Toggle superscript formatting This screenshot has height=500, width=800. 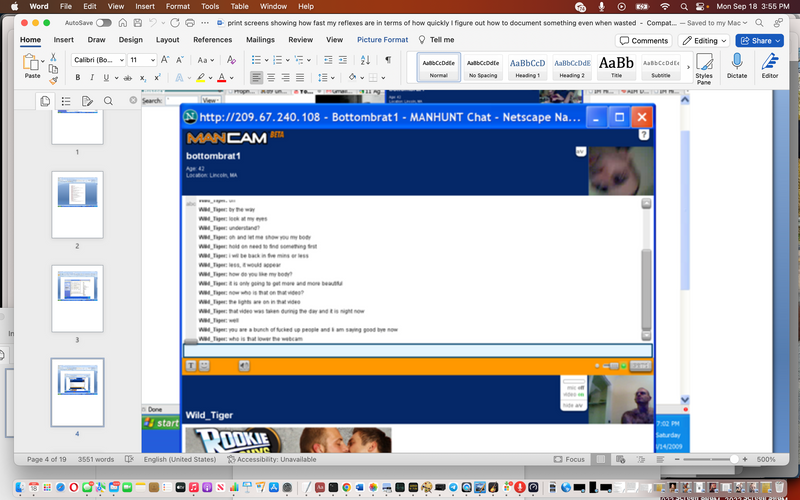[x=157, y=78]
